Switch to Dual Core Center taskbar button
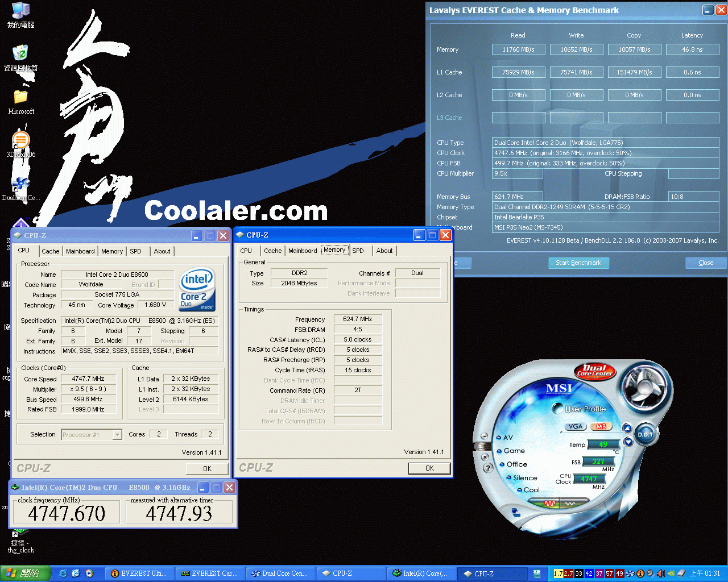Viewport: 728px width, 582px height. pyautogui.click(x=281, y=573)
